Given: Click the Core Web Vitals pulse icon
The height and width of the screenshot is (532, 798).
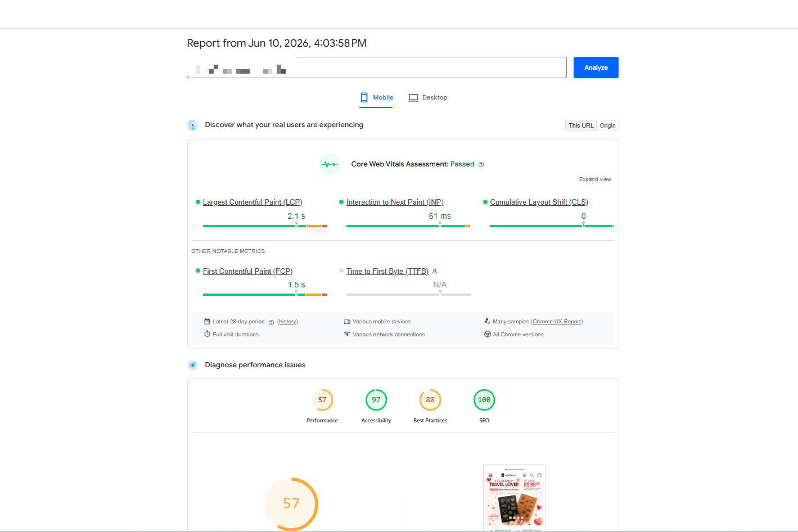Looking at the screenshot, I should [330, 164].
